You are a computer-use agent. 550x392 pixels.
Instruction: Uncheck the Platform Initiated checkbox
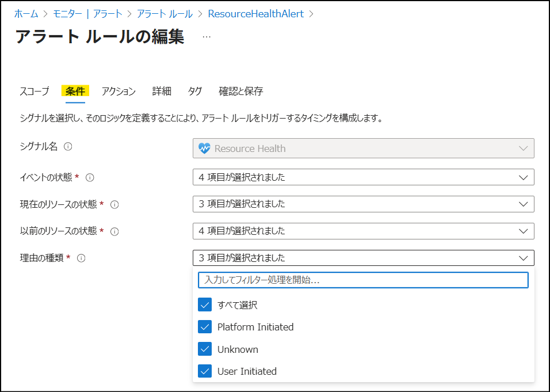point(205,327)
